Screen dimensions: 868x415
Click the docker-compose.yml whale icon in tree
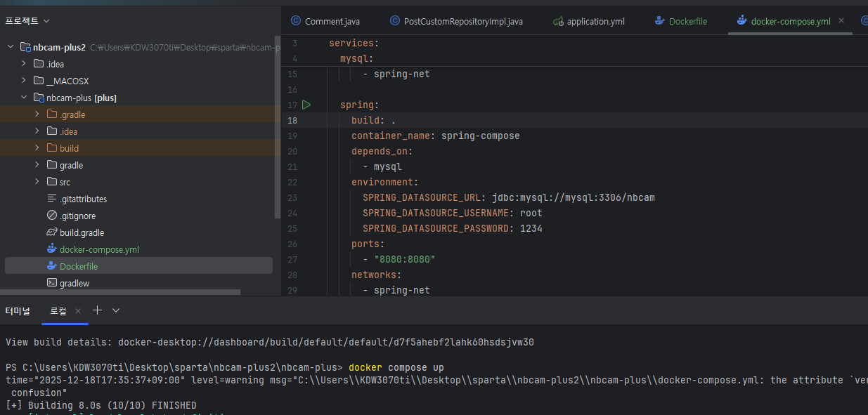pos(52,249)
